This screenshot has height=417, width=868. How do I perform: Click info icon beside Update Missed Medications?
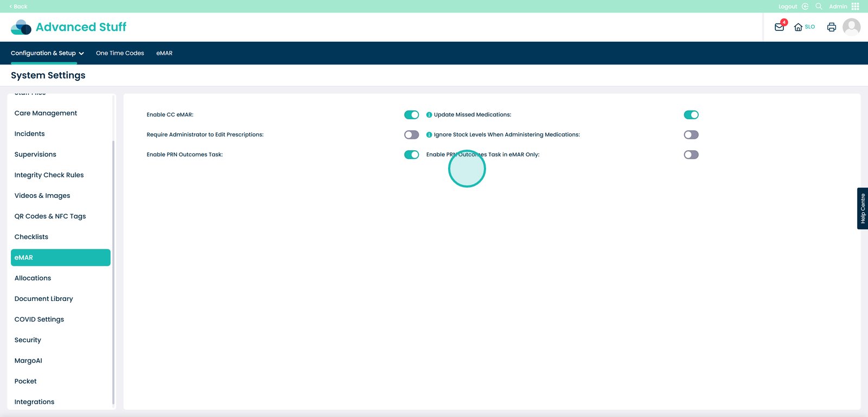pos(429,115)
